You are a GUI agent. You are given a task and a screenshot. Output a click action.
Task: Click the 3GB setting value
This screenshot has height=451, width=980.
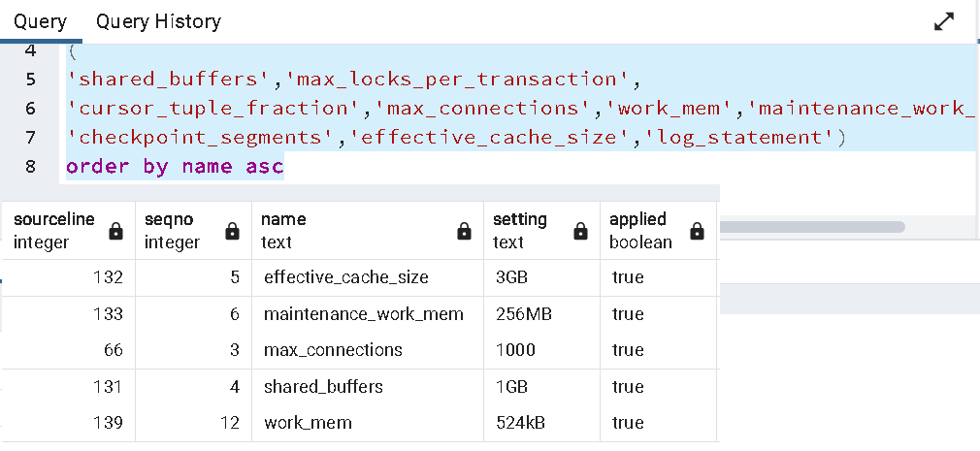(511, 277)
